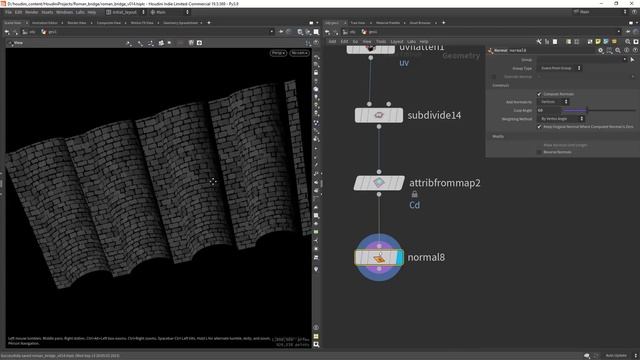Viewport: 640px width, 360px height.
Task: Click the parameter info icon
Action: tap(627, 51)
